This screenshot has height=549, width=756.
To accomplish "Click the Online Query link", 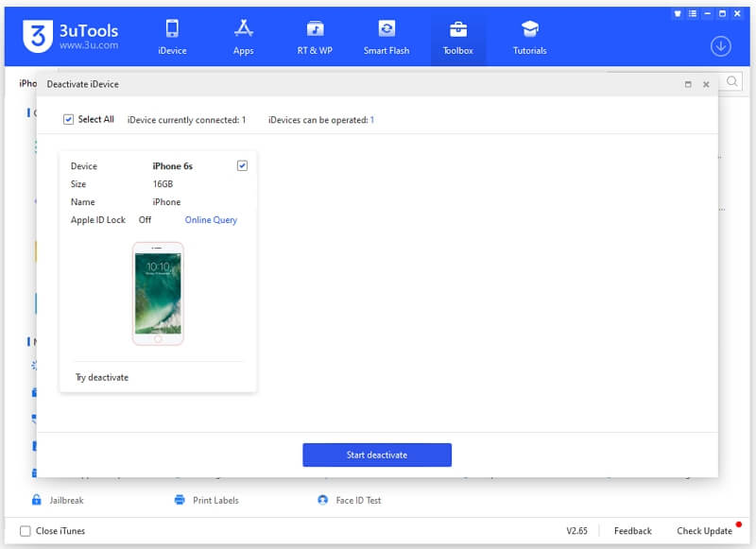I will 211,220.
